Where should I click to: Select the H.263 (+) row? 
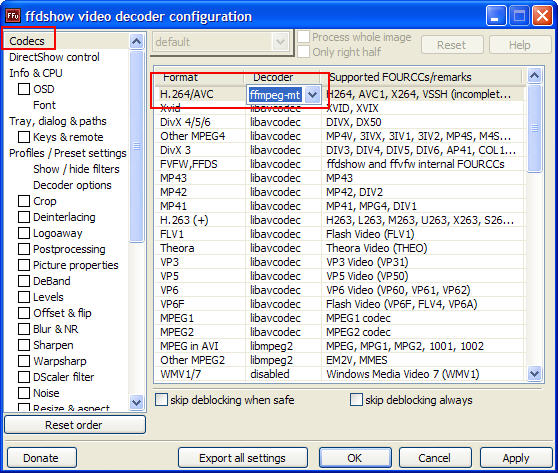(340, 220)
